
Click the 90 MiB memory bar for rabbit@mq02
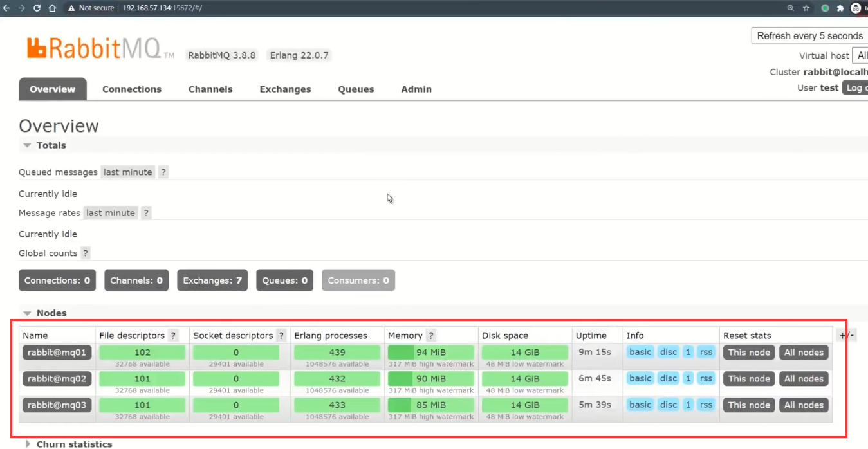431,379
